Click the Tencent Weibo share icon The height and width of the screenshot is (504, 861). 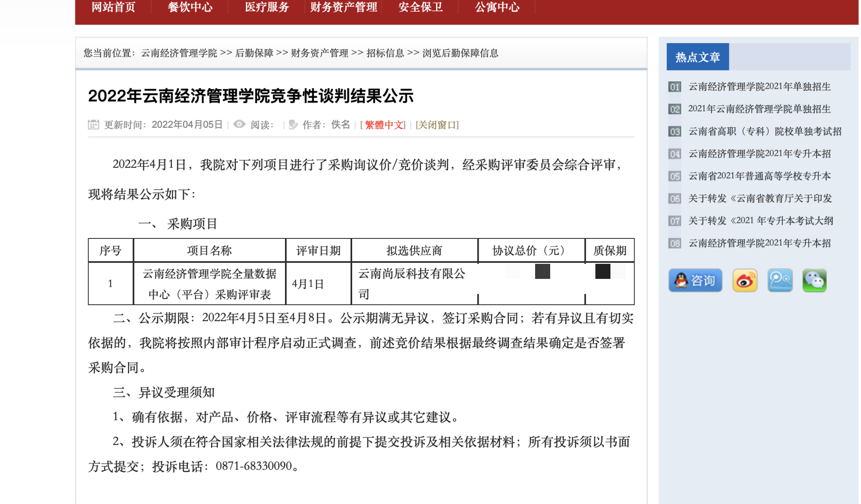click(x=780, y=281)
